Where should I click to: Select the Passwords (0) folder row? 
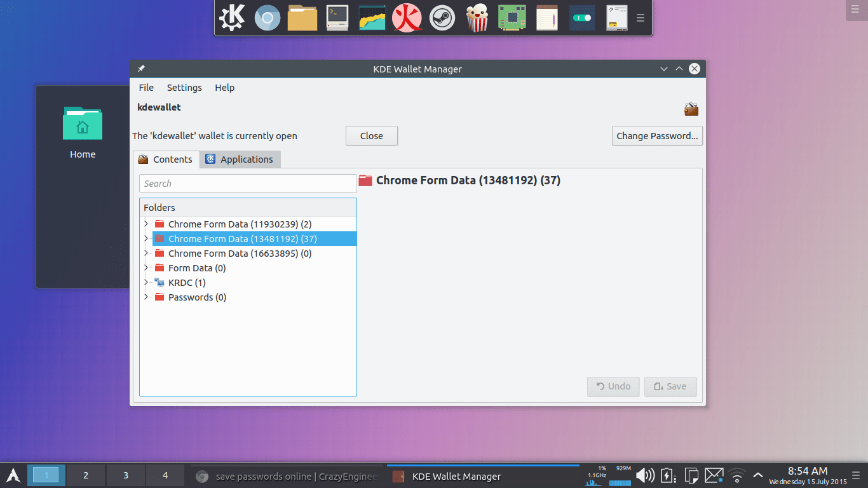197,297
